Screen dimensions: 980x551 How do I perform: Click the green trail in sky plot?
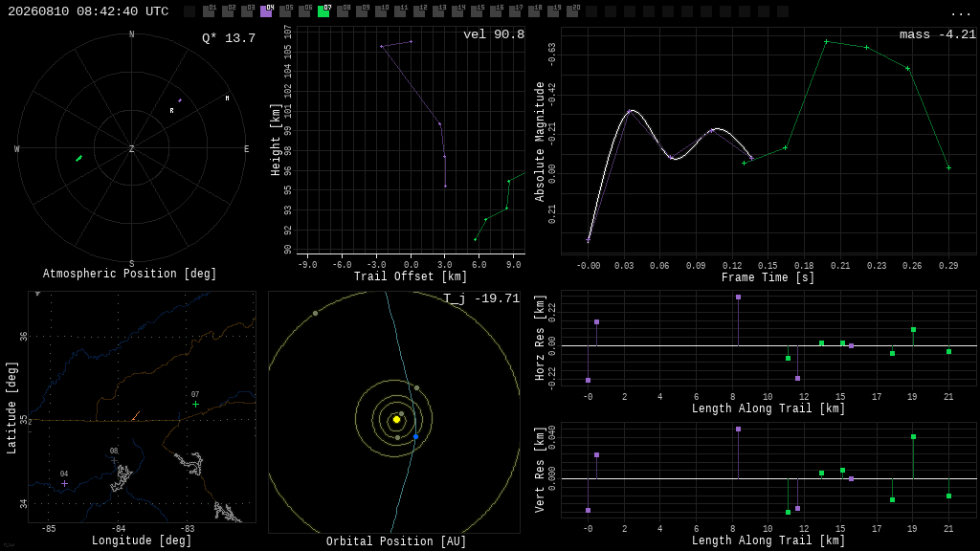tap(78, 158)
